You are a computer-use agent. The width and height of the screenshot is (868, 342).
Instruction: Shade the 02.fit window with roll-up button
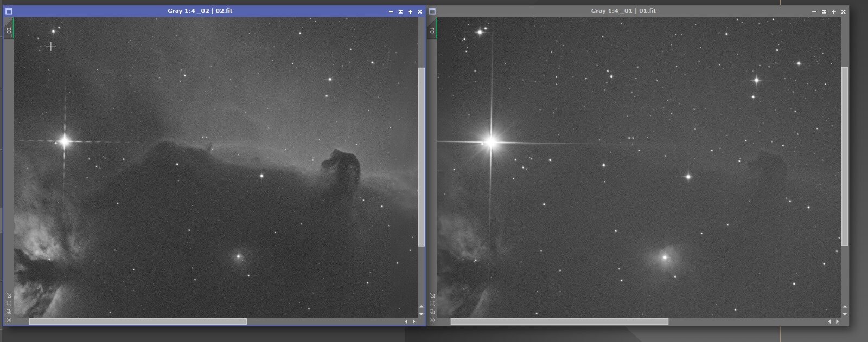tap(400, 11)
